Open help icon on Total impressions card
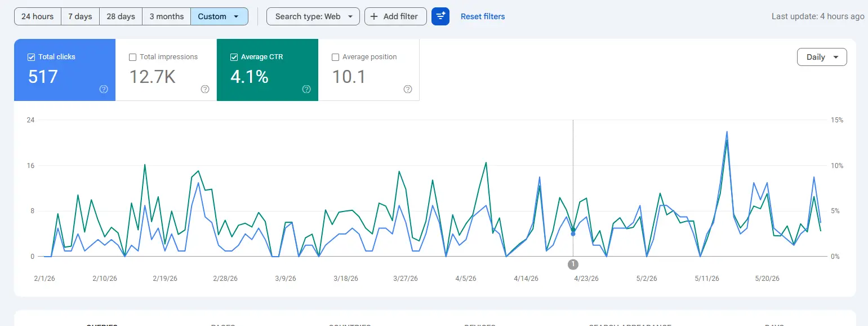The image size is (868, 326). click(205, 89)
